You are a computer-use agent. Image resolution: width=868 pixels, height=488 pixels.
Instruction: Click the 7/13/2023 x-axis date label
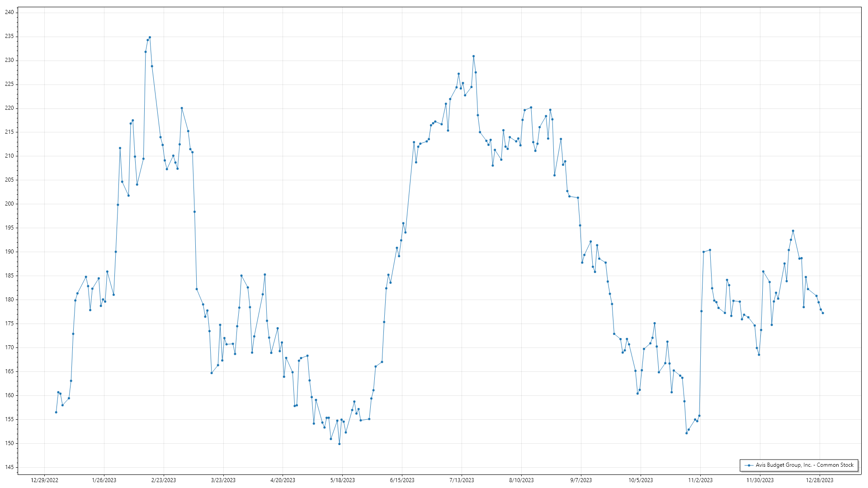[462, 480]
